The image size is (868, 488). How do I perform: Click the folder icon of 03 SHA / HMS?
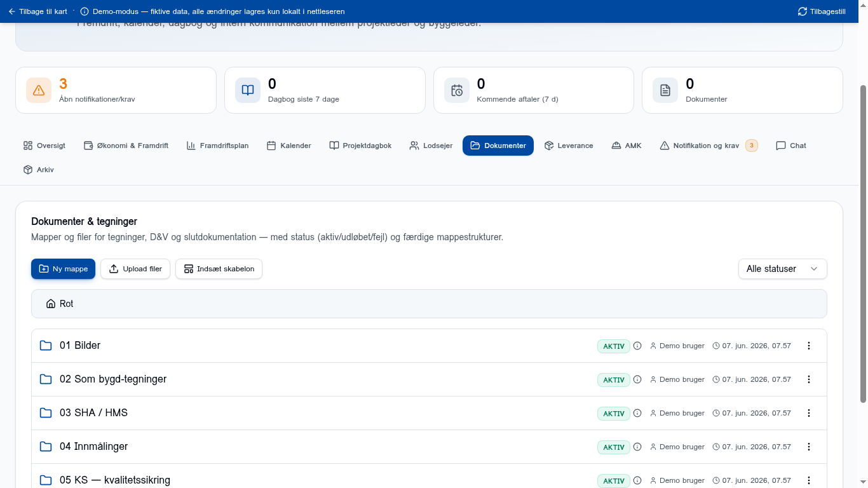click(x=46, y=413)
